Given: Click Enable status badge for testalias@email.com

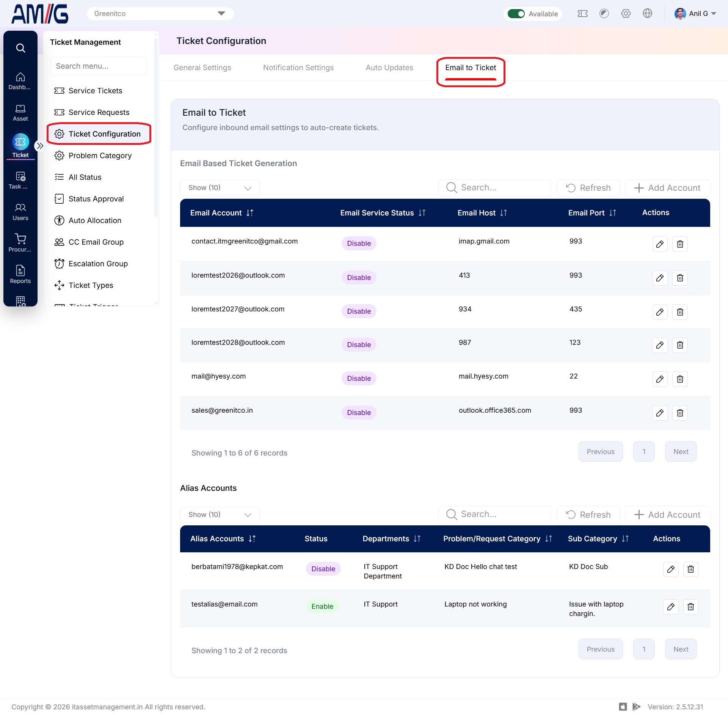Looking at the screenshot, I should pyautogui.click(x=322, y=607).
